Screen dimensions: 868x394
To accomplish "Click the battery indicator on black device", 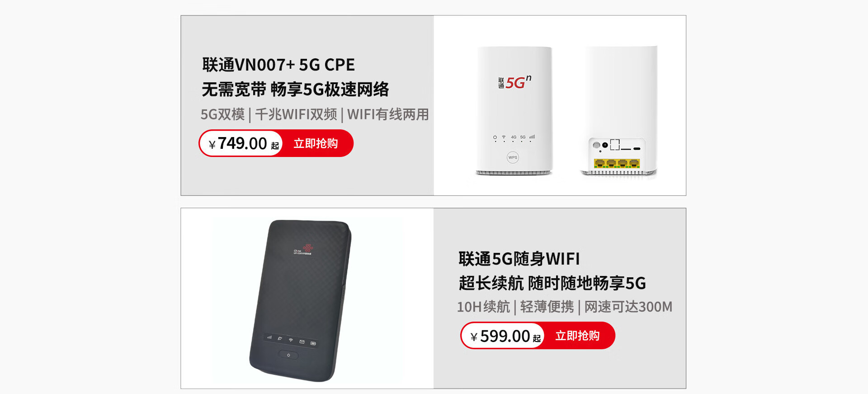I will pyautogui.click(x=313, y=343).
